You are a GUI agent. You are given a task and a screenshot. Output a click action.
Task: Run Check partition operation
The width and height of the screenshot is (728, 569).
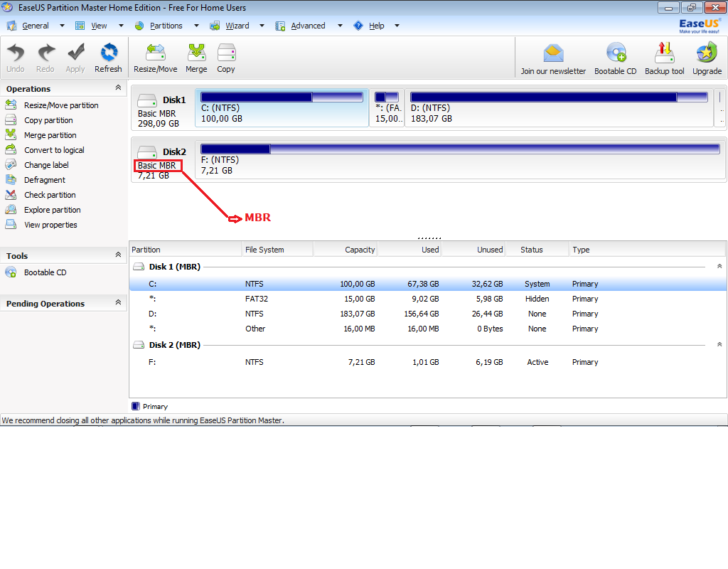click(x=50, y=195)
